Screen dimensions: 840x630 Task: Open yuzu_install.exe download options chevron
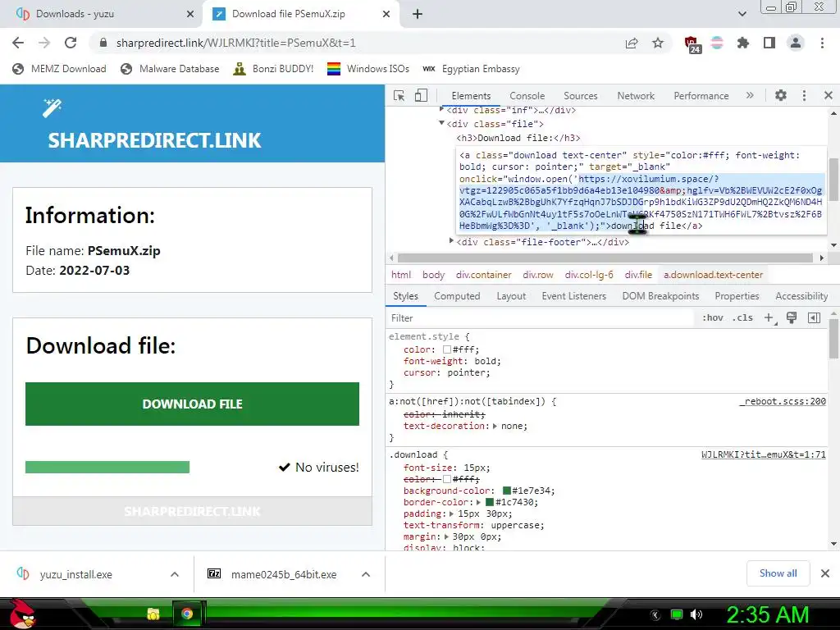tap(175, 574)
